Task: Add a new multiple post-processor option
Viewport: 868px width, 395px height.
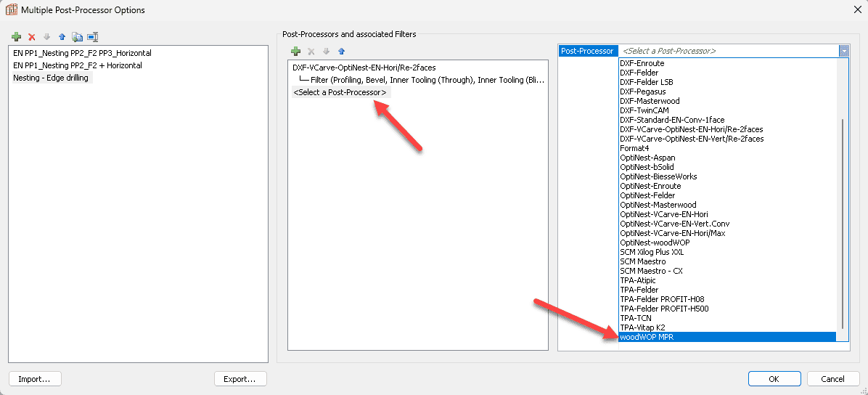Action: (17, 36)
